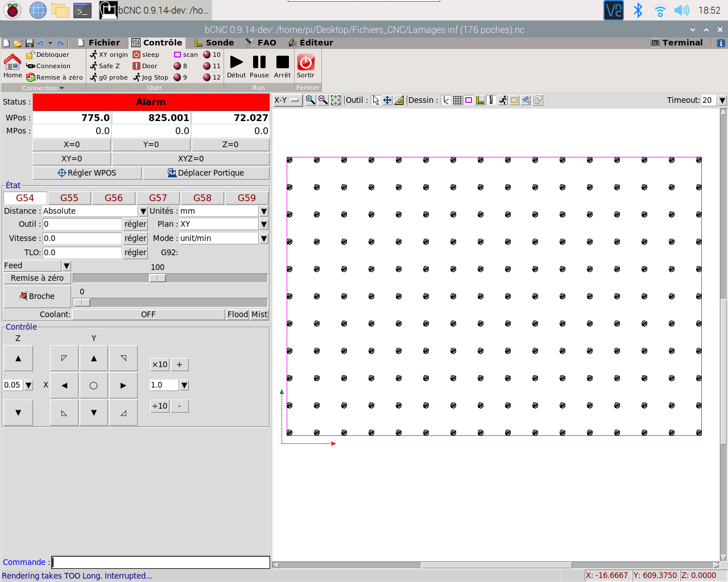This screenshot has width=728, height=582.
Task: Select the G55 coordinate system
Action: click(69, 198)
